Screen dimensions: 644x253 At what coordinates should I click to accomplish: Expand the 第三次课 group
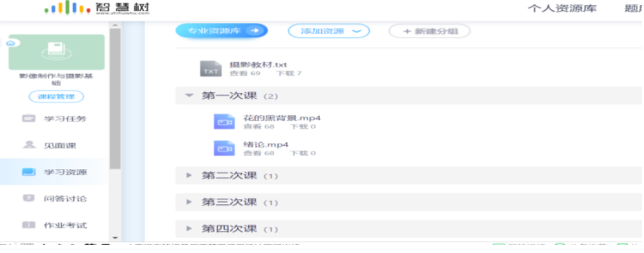tap(189, 202)
